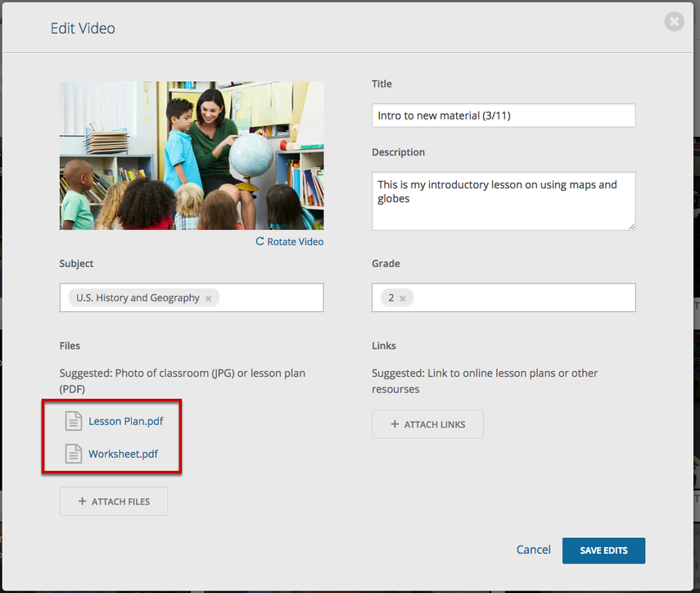Click the Attach Files button
The width and height of the screenshot is (700, 593).
click(x=114, y=501)
